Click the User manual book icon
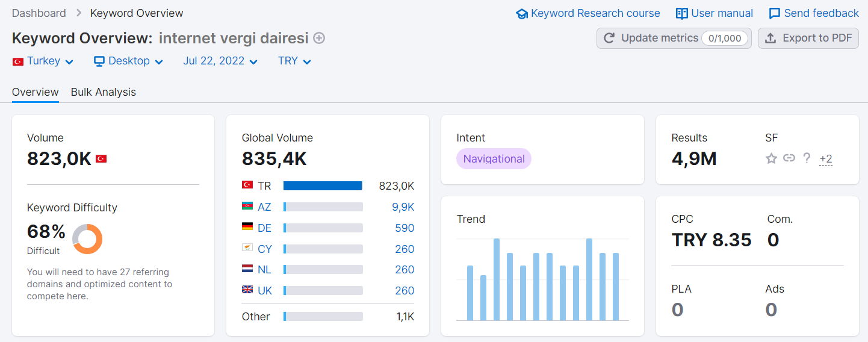 (681, 13)
